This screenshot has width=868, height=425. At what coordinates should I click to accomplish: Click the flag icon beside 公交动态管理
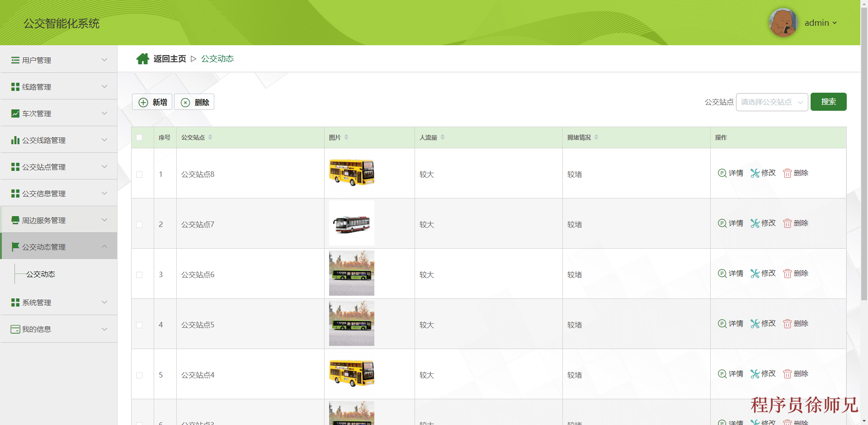[x=15, y=247]
